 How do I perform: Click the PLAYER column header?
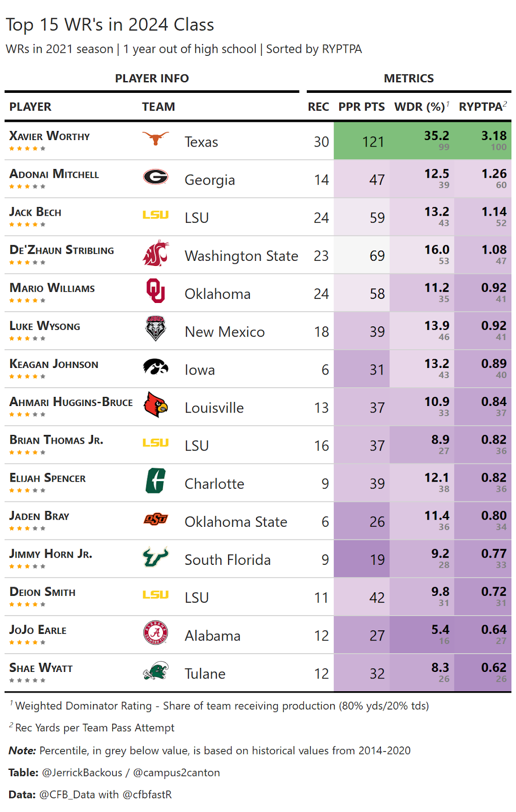(x=30, y=107)
